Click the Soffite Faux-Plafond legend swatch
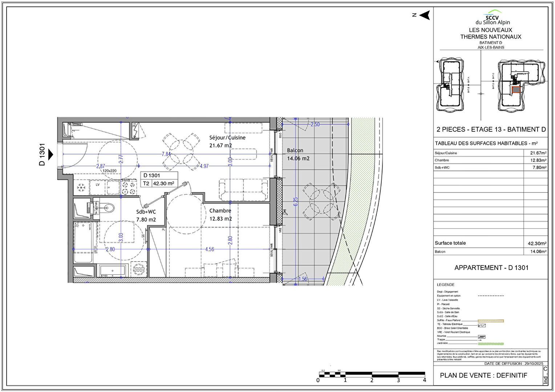 pos(491,320)
